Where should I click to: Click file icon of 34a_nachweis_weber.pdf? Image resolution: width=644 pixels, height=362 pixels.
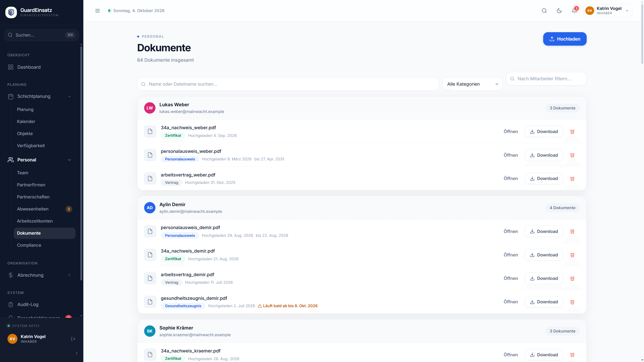[x=150, y=131]
